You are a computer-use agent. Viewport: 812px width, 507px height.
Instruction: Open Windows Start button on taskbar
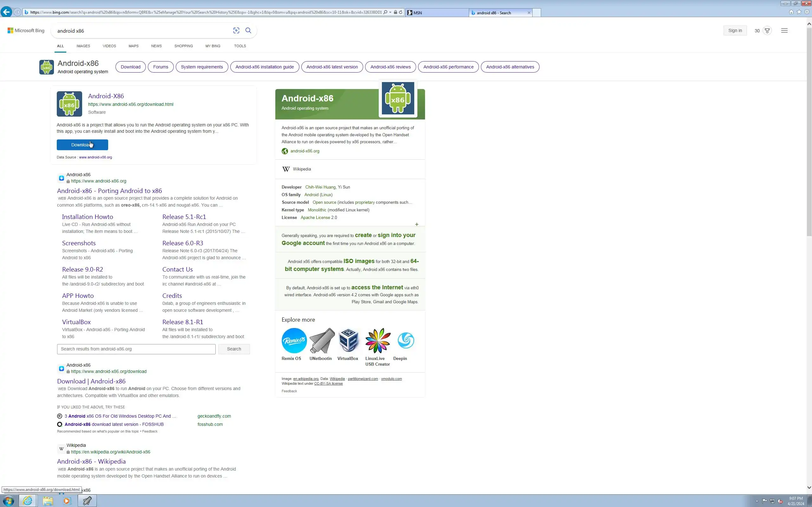[x=8, y=501]
